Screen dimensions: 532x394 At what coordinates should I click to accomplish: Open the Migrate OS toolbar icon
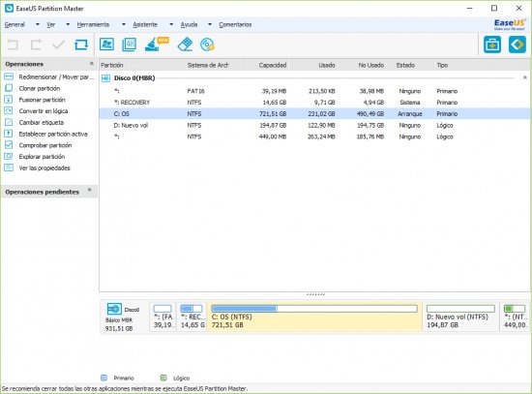click(x=106, y=45)
